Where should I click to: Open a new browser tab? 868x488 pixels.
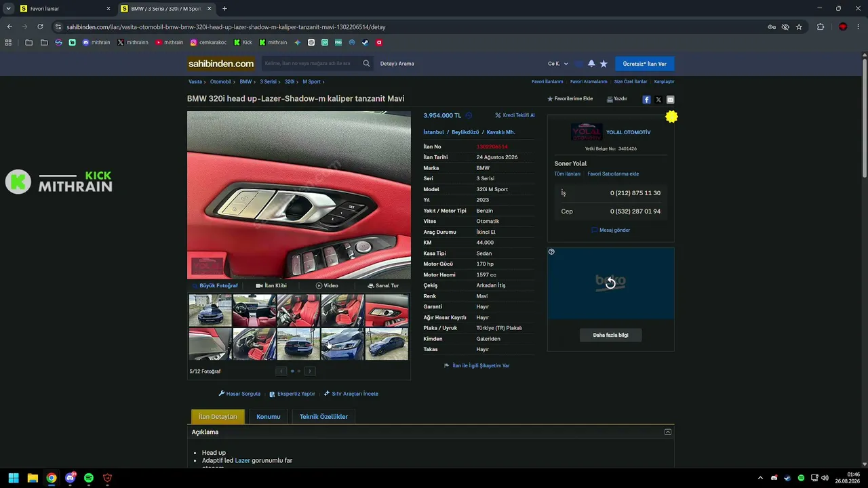[x=224, y=9]
